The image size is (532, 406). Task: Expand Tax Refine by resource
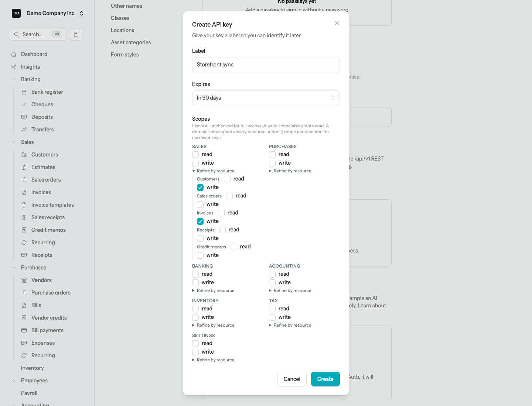click(290, 325)
